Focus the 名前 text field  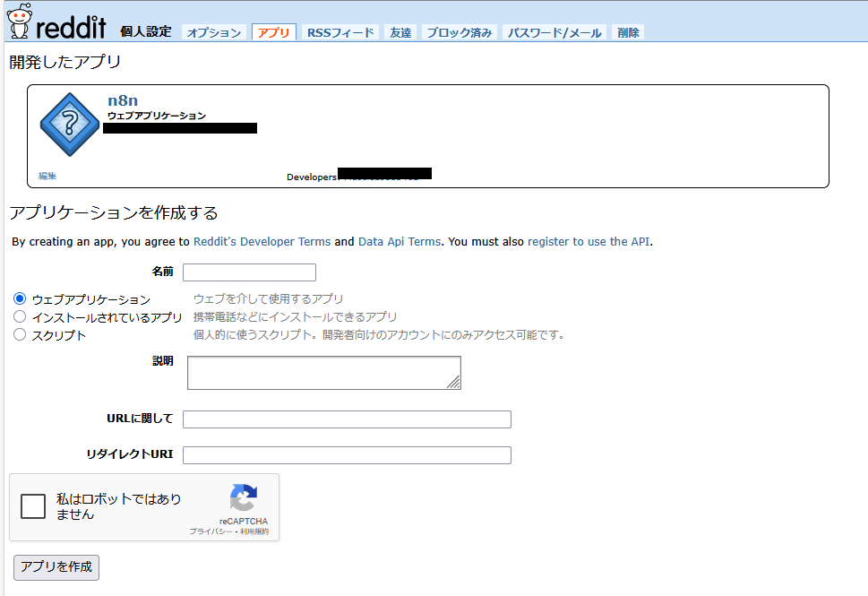point(249,272)
